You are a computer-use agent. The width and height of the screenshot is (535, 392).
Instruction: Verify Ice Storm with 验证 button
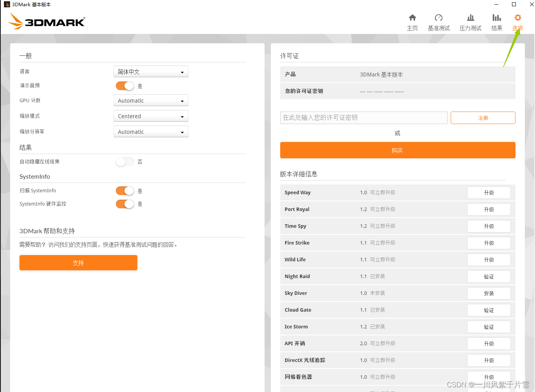point(489,327)
